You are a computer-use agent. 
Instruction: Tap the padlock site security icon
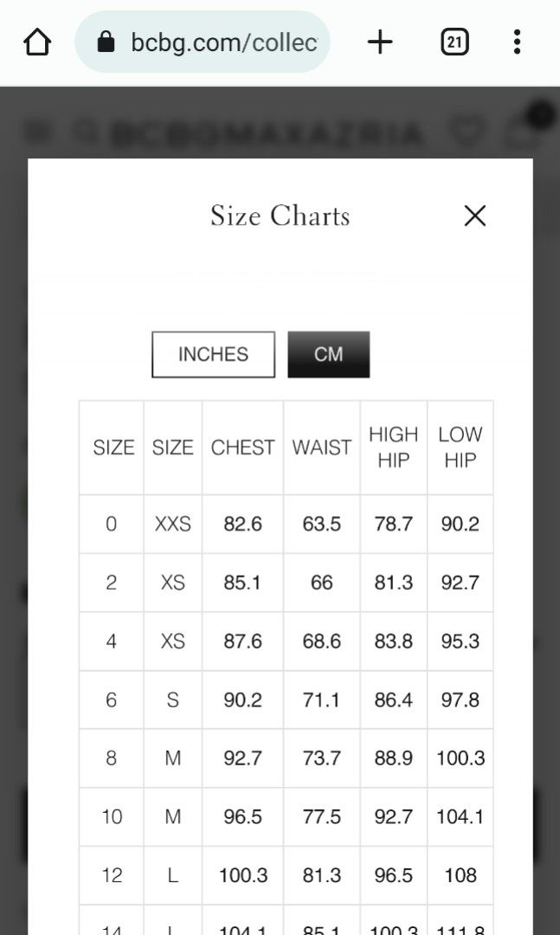coord(106,42)
